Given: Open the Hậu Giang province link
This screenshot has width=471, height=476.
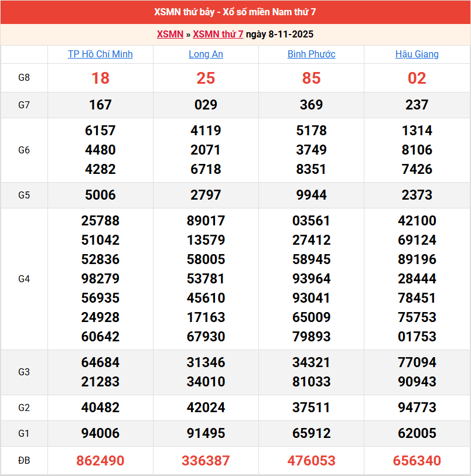Looking at the screenshot, I should click(x=417, y=54).
